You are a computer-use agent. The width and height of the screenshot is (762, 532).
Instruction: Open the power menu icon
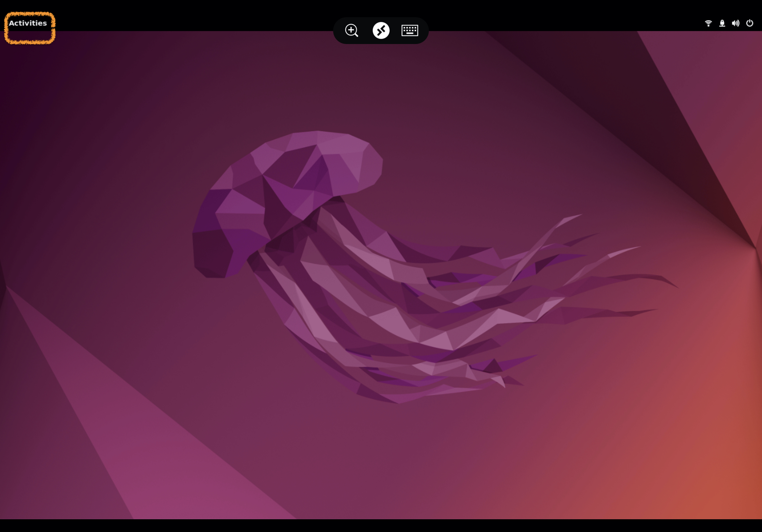(x=749, y=23)
